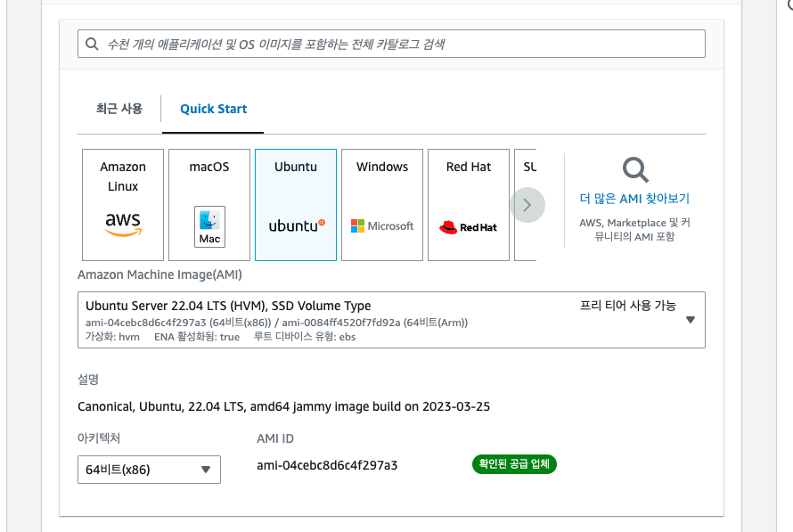Choose the Amazon Linux AMI tile
Screen dimensions: 793x532
[x=123, y=205]
